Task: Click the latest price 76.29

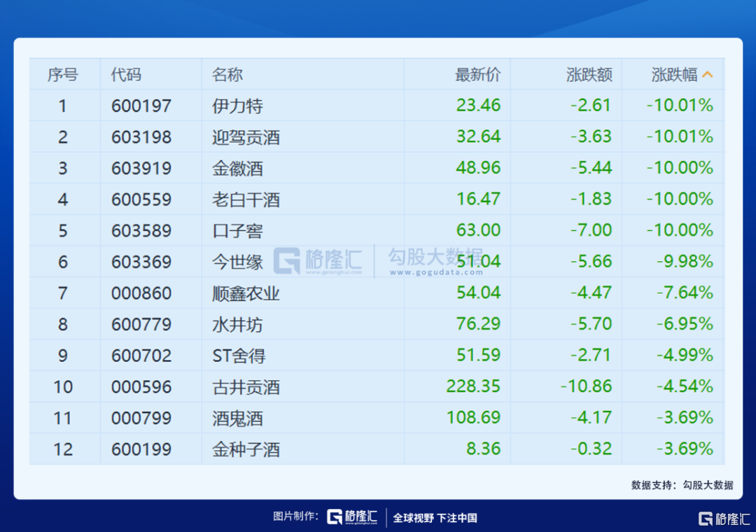Action: [x=478, y=323]
